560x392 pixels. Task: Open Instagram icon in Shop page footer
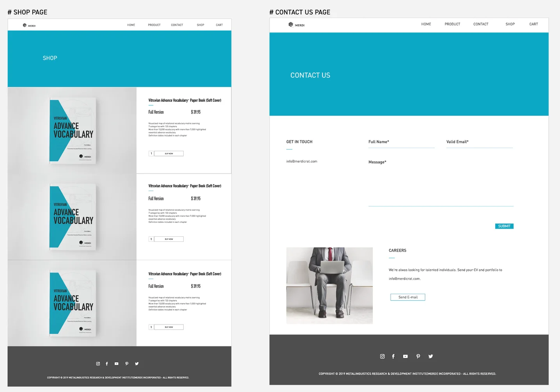point(98,364)
